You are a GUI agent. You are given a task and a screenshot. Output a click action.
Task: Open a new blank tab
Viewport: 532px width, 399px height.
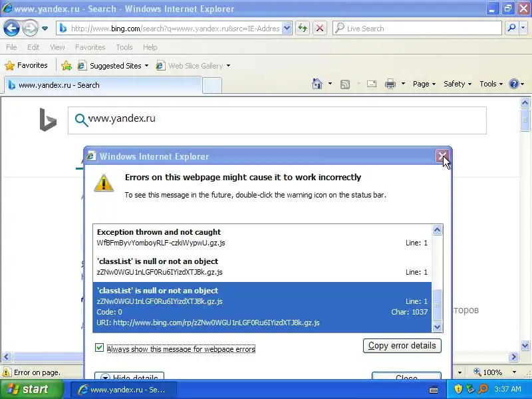(x=212, y=85)
